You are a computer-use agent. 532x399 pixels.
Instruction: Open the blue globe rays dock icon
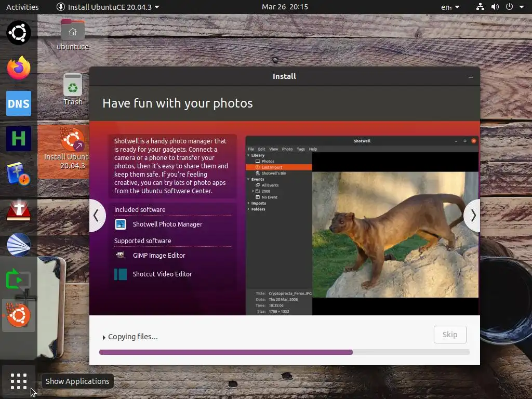pyautogui.click(x=19, y=245)
